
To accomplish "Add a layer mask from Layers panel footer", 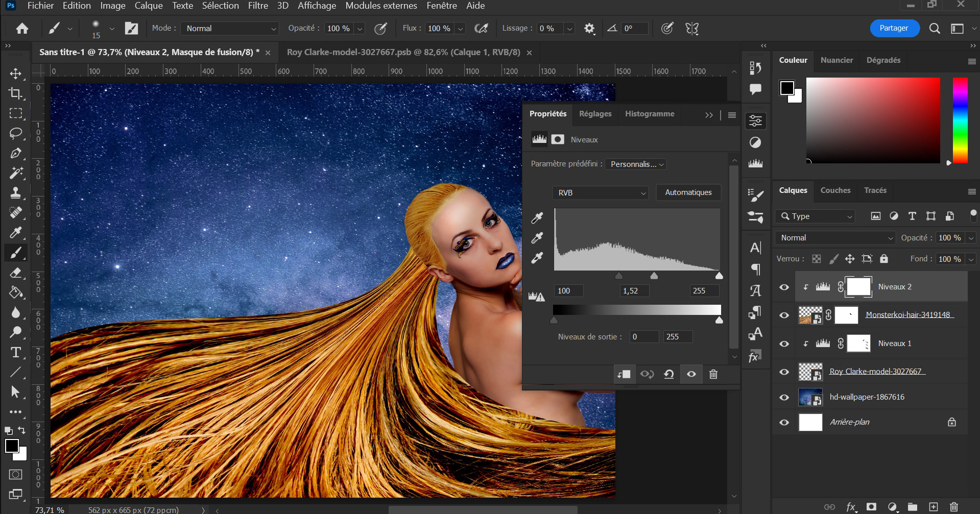I will coord(871,507).
